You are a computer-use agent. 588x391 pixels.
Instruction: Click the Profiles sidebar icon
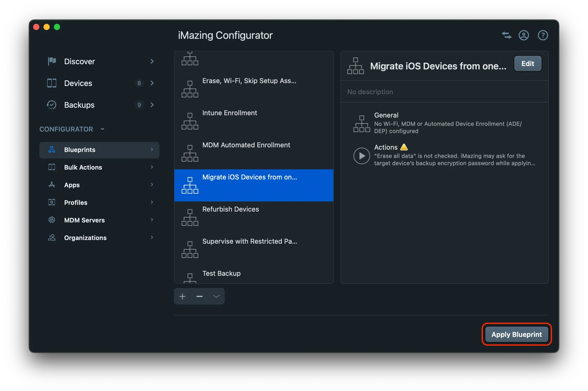(x=52, y=202)
